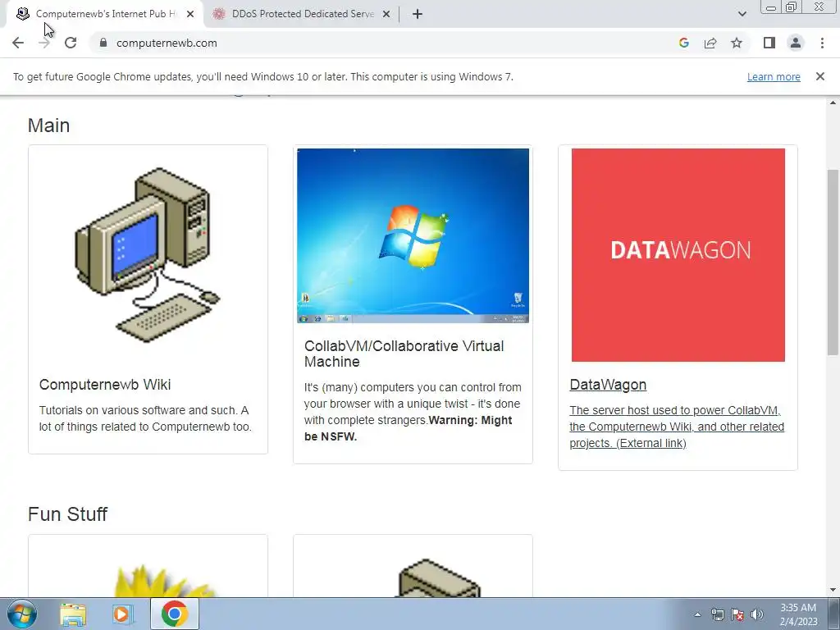Viewport: 840px width, 630px height.
Task: Click the Main section heading
Action: 48,126
